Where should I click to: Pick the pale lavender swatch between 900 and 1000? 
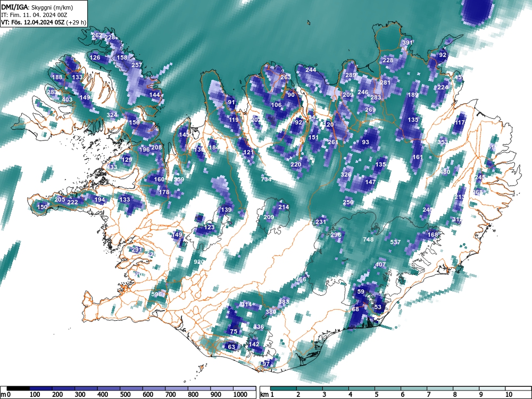[222, 388]
